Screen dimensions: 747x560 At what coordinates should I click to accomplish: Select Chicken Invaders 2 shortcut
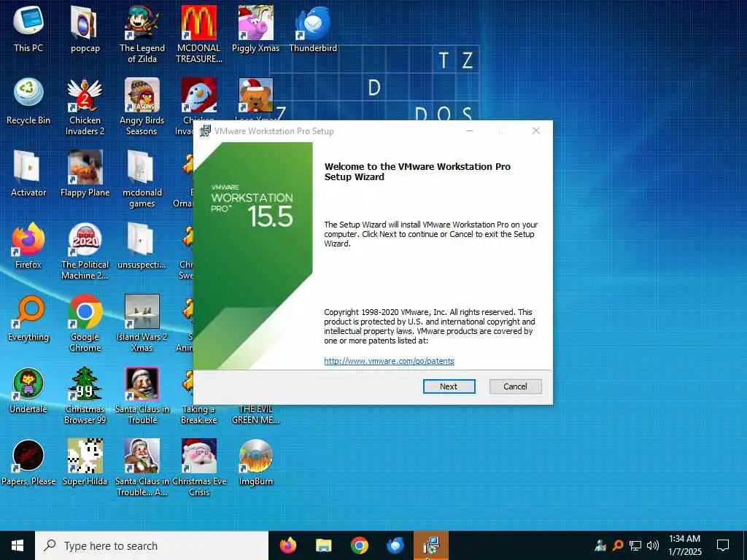click(x=85, y=106)
